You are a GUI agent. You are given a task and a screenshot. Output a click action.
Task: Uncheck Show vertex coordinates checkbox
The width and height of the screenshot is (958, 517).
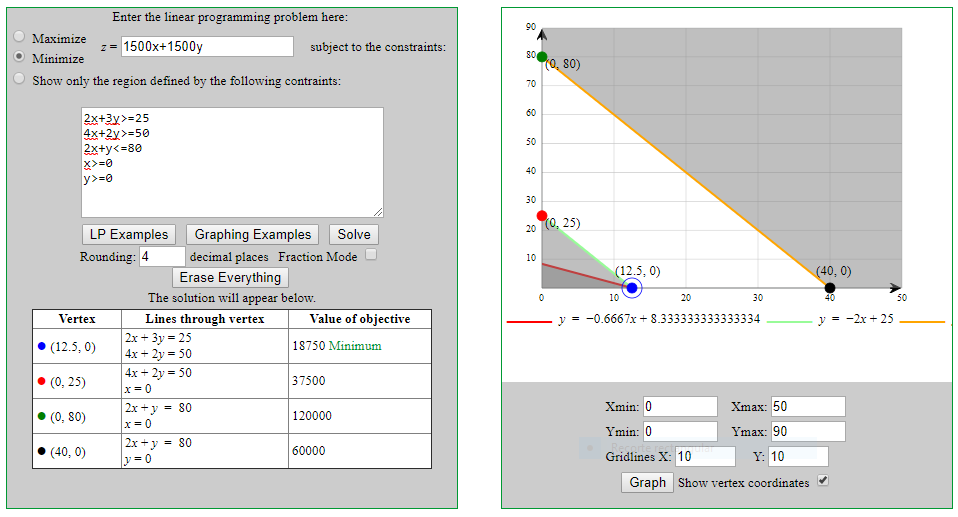click(823, 482)
